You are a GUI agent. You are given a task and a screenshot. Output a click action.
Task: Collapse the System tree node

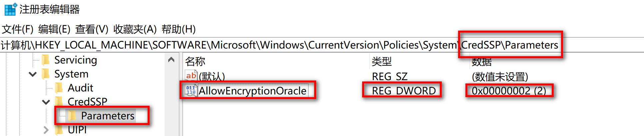pyautogui.click(x=33, y=74)
